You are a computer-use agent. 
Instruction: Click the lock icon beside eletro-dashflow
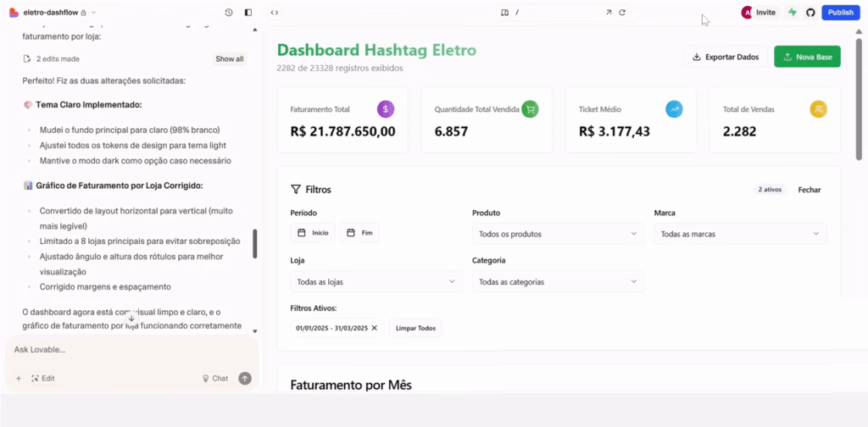pyautogui.click(x=83, y=12)
